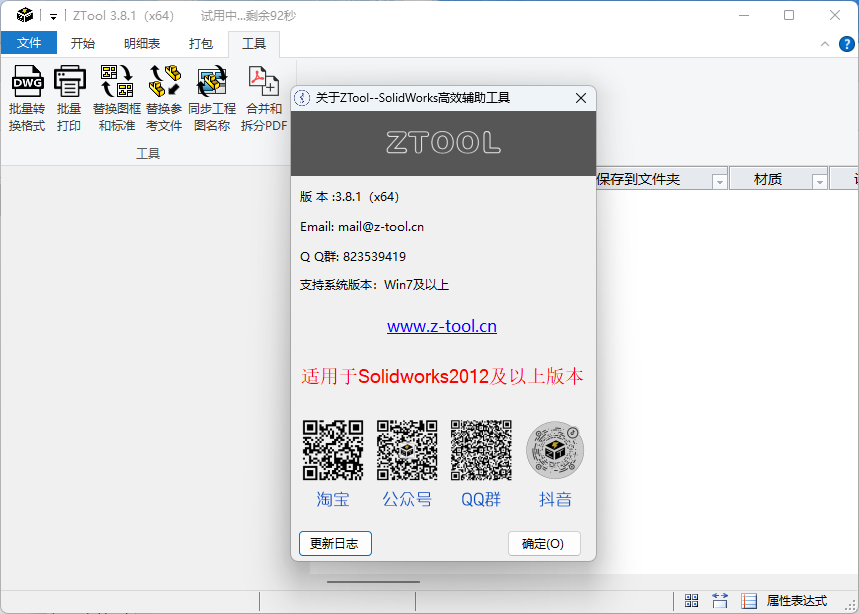Viewport: 859px width, 614px height.
Task: Click the 淘宝 QR code thumbnail
Action: tap(332, 451)
